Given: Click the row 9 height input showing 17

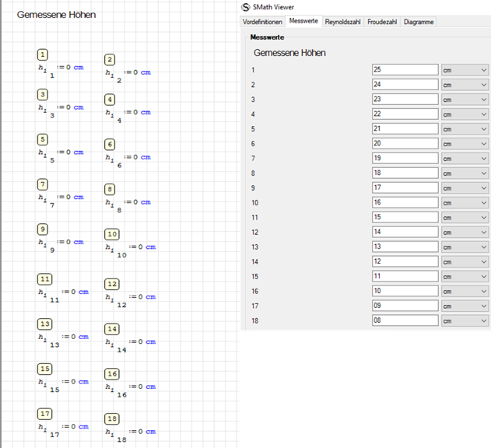Looking at the screenshot, I should [405, 188].
